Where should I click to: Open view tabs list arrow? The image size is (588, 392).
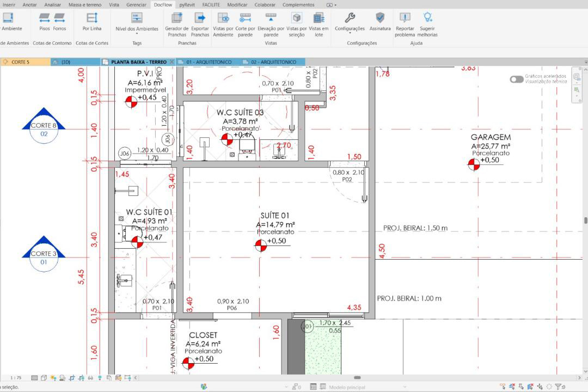click(x=585, y=62)
